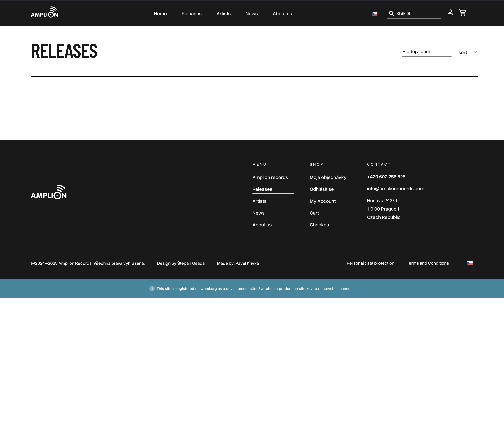Click the Amplion logo in the header
The image size is (504, 436).
click(x=44, y=12)
